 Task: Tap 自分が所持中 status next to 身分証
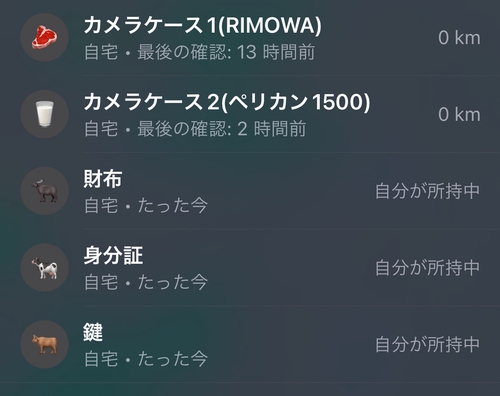point(427,268)
